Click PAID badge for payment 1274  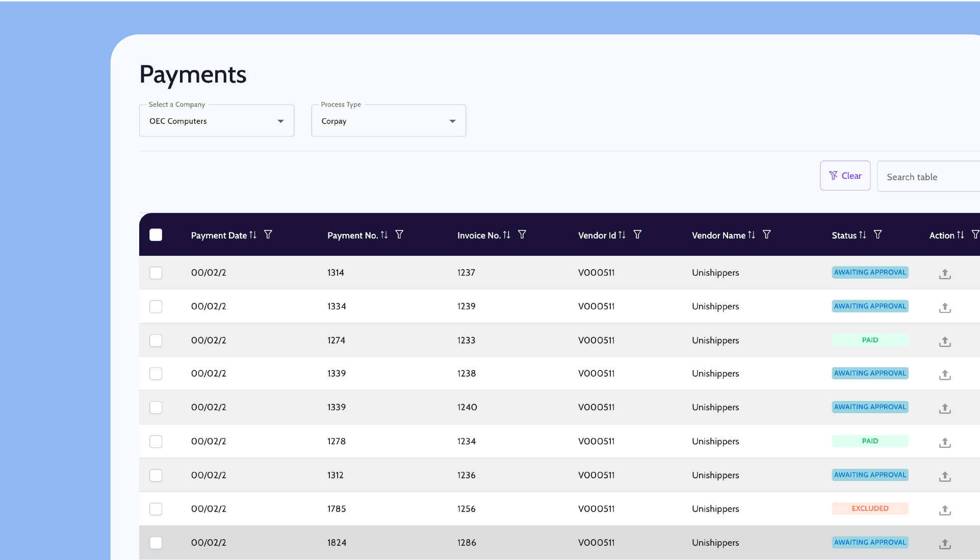(870, 340)
